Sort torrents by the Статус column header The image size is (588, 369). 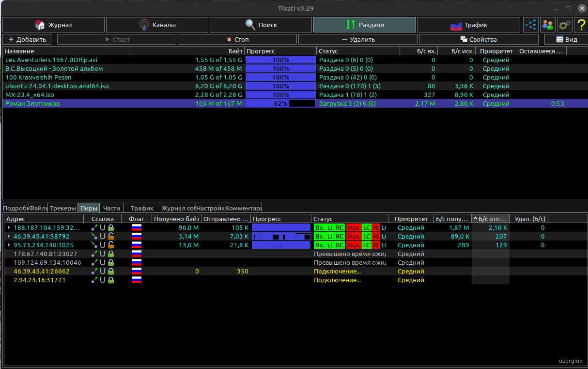tap(358, 51)
